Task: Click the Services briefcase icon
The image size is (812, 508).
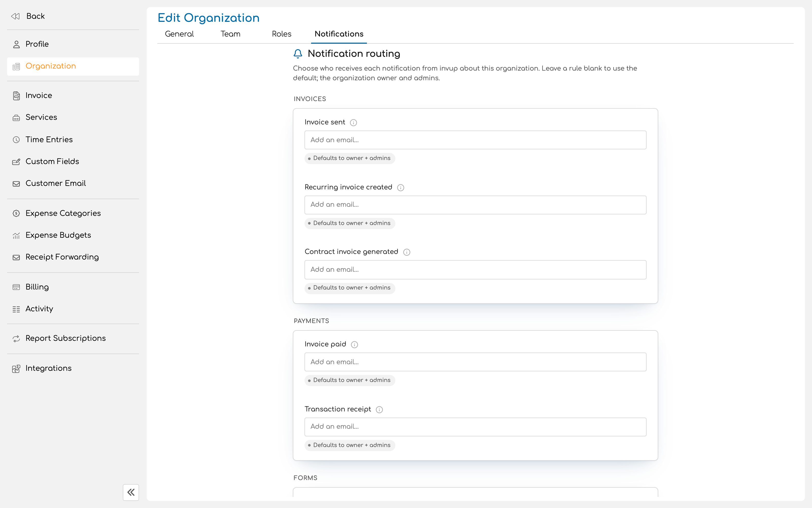Action: tap(16, 118)
